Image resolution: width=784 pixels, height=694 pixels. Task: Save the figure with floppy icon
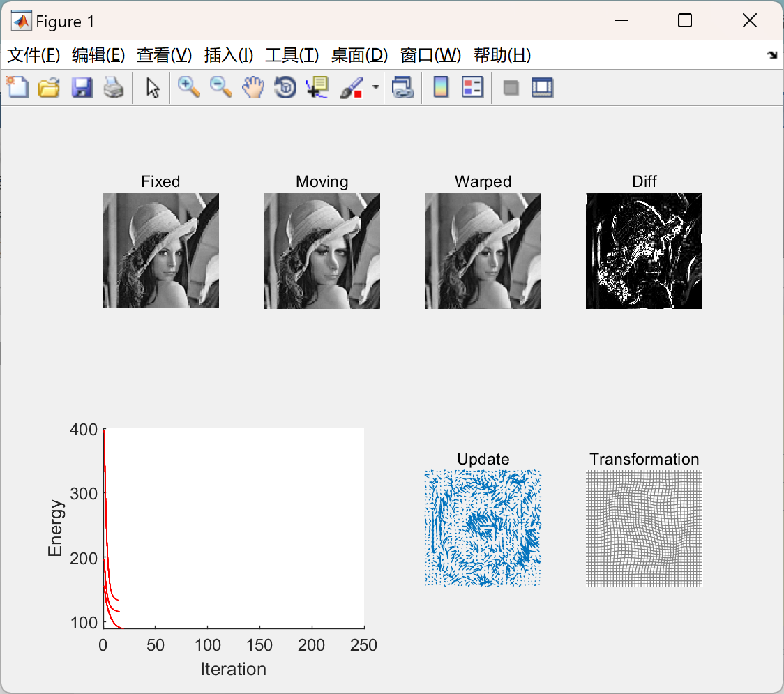[x=82, y=87]
